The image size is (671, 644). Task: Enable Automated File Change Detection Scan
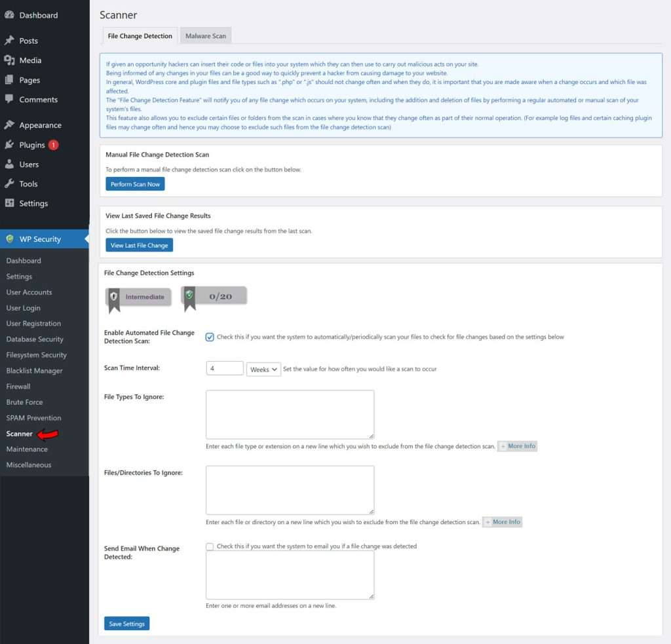(210, 337)
